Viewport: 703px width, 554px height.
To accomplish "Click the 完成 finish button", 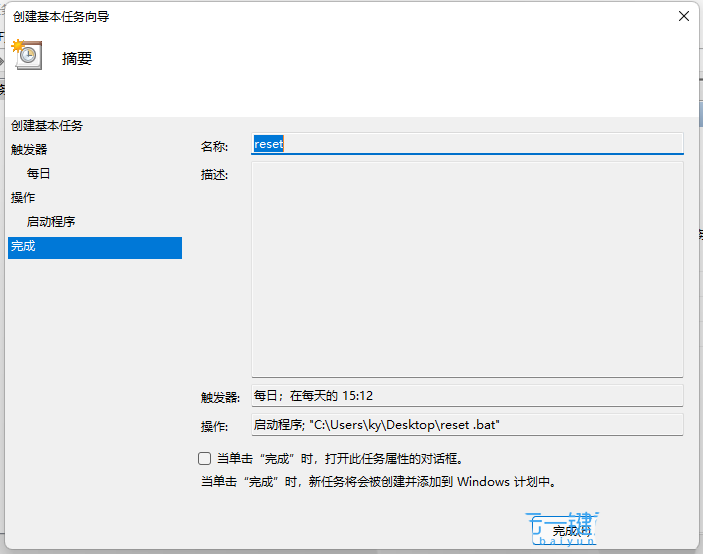I will coord(564,531).
